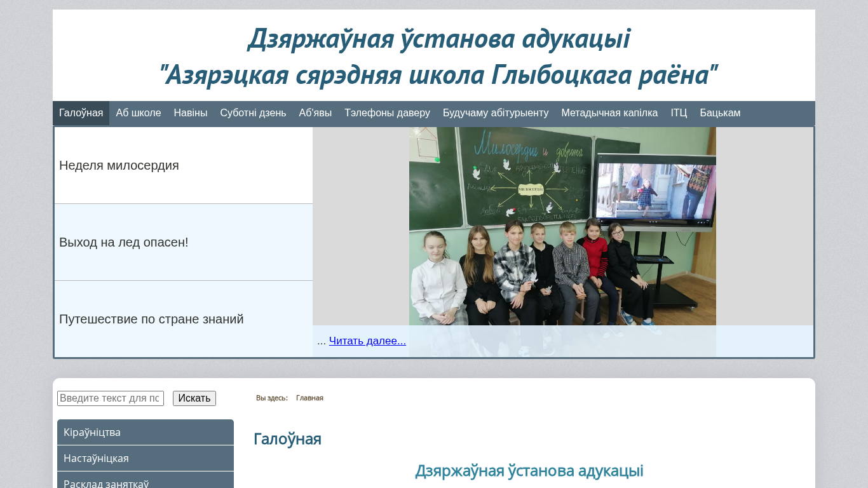Select the ІТЦ menu item
This screenshot has width=868, height=488.
[x=679, y=113]
